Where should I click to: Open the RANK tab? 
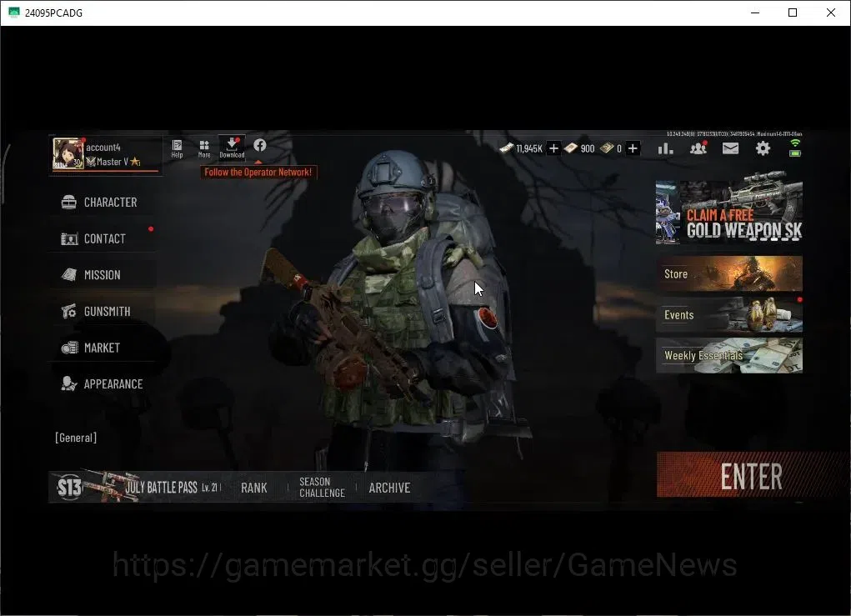click(x=254, y=488)
